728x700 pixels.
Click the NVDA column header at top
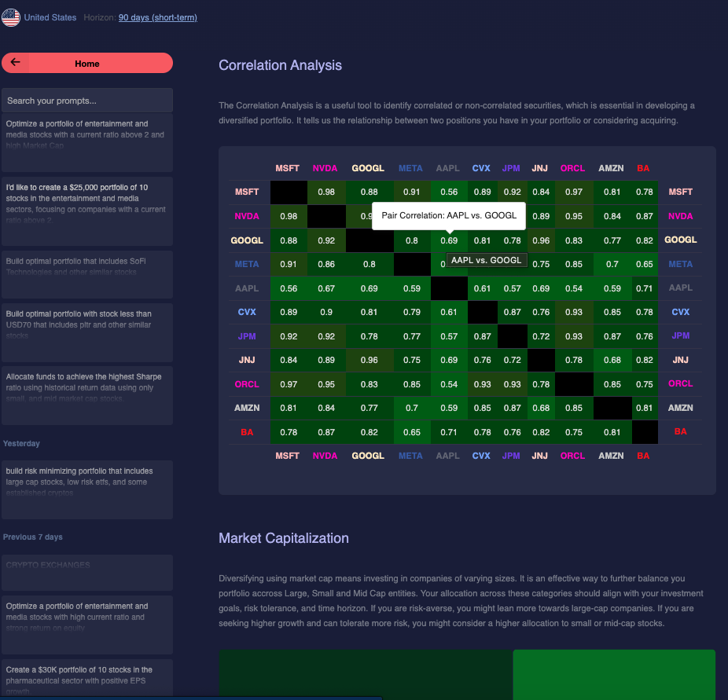(325, 168)
